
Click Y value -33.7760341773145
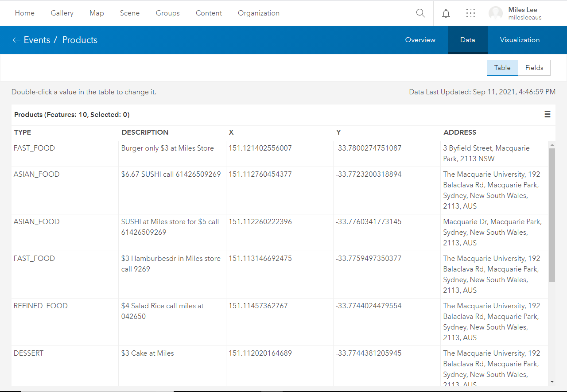point(369,221)
